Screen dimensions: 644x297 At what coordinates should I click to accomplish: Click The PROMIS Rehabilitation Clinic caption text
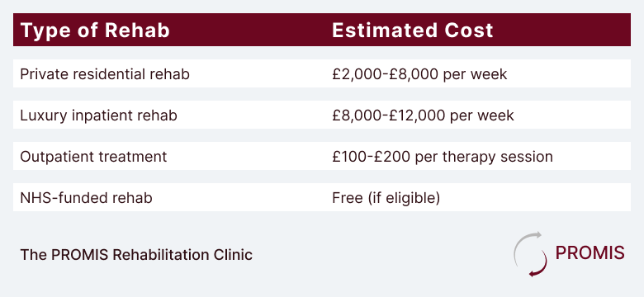[136, 255]
